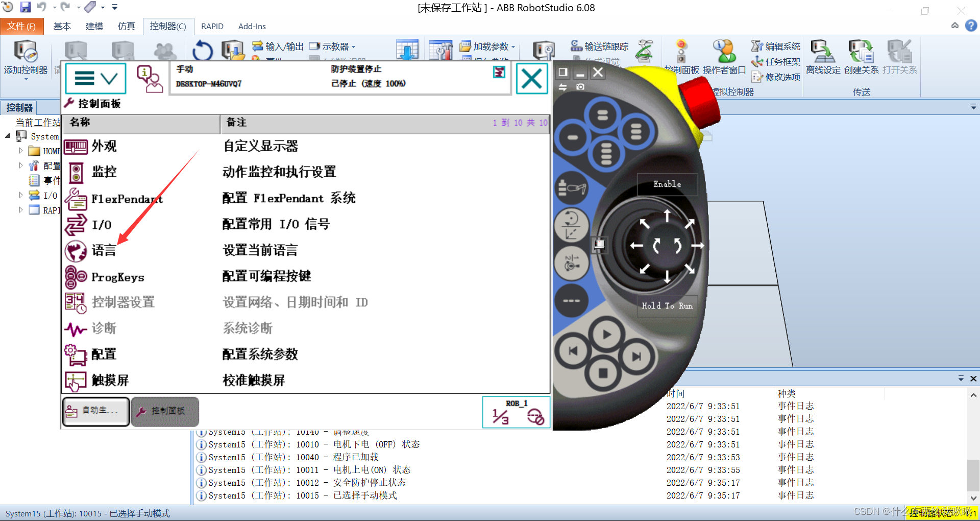Click 创建关系 create relation button

pyautogui.click(x=862, y=57)
